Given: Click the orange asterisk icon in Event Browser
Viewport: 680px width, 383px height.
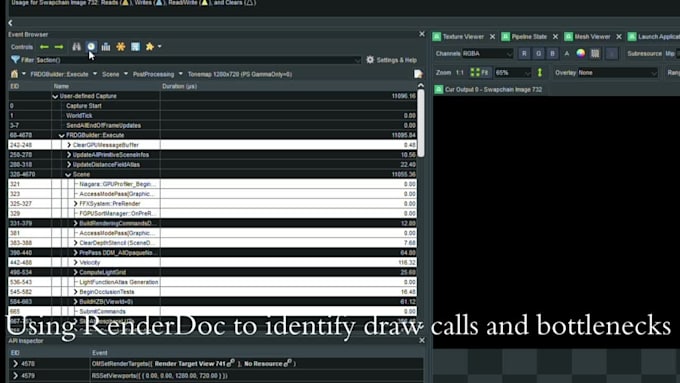Looking at the screenshot, I should (x=121, y=46).
